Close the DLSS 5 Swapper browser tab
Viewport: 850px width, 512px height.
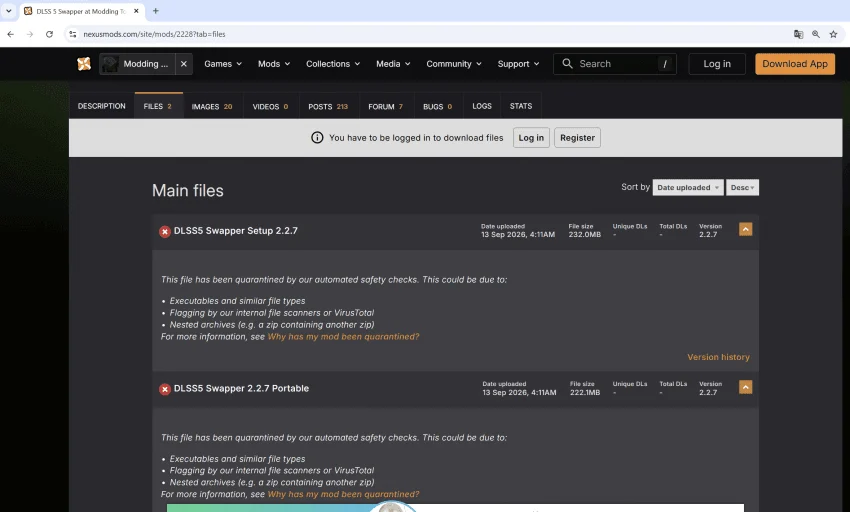click(136, 11)
